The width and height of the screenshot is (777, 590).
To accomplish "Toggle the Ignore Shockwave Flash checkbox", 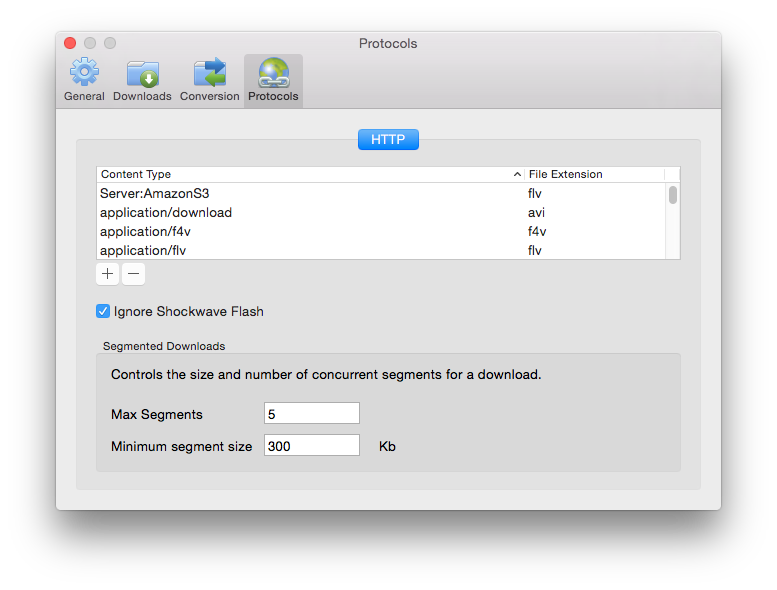I will (x=103, y=311).
